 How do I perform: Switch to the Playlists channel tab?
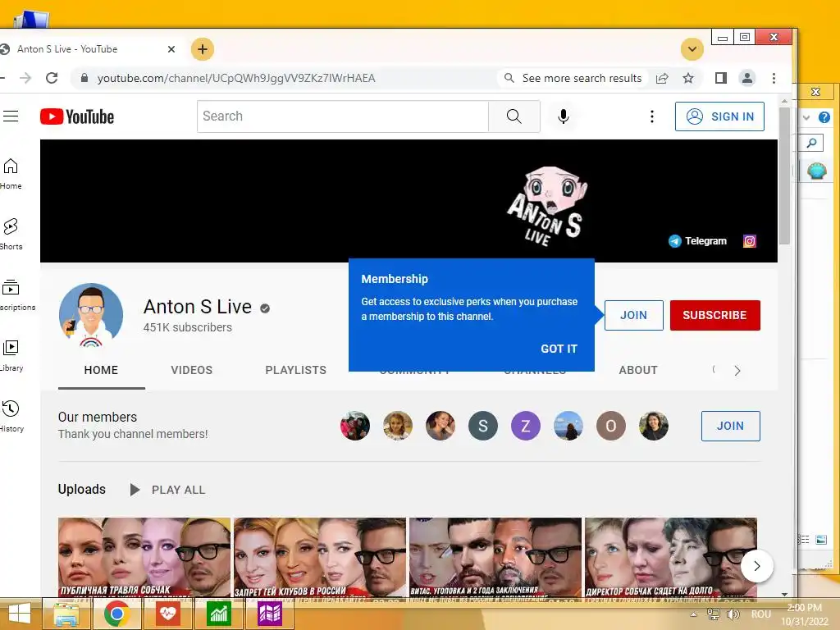click(295, 370)
